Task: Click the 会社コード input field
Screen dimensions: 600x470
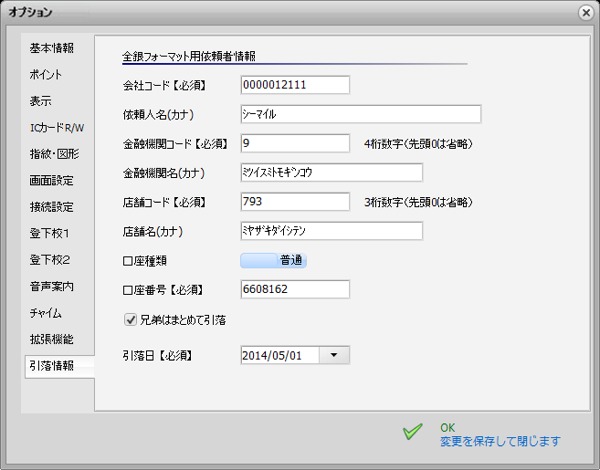Action: point(295,85)
